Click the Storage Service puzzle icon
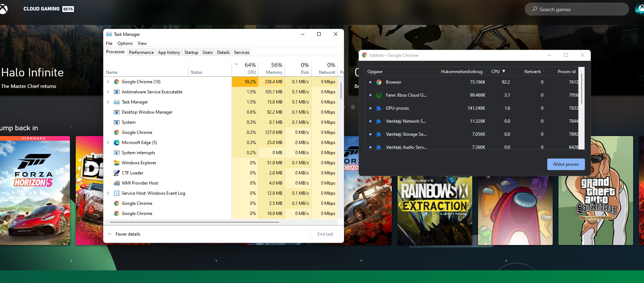 [x=379, y=134]
